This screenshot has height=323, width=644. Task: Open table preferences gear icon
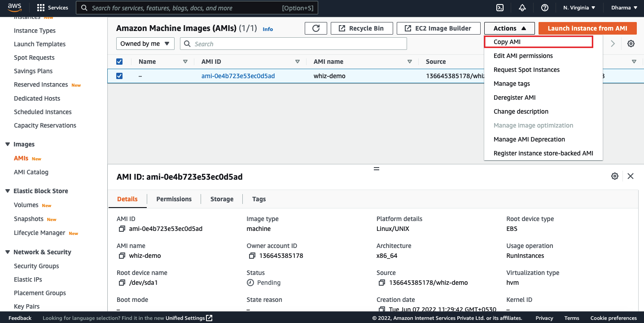(x=631, y=44)
